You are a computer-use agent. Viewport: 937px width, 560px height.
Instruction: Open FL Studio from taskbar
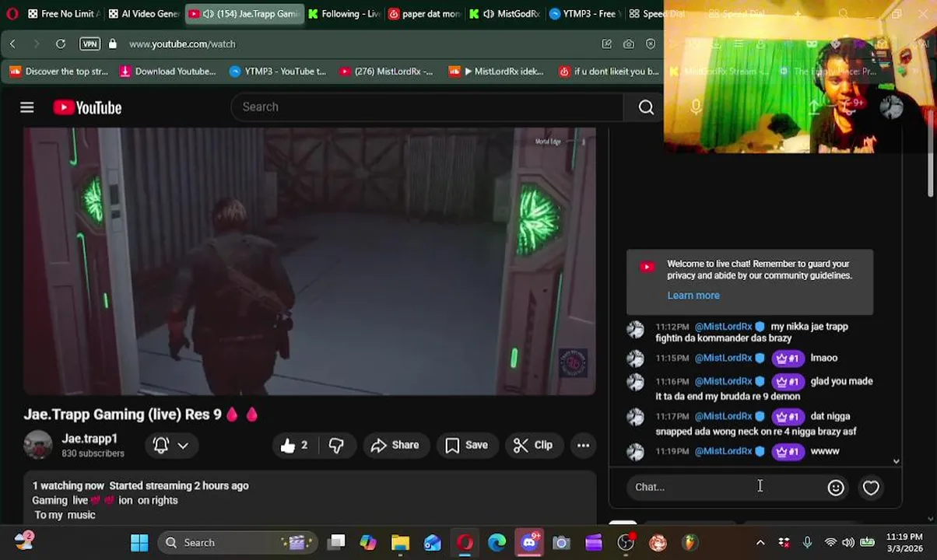[x=690, y=543]
